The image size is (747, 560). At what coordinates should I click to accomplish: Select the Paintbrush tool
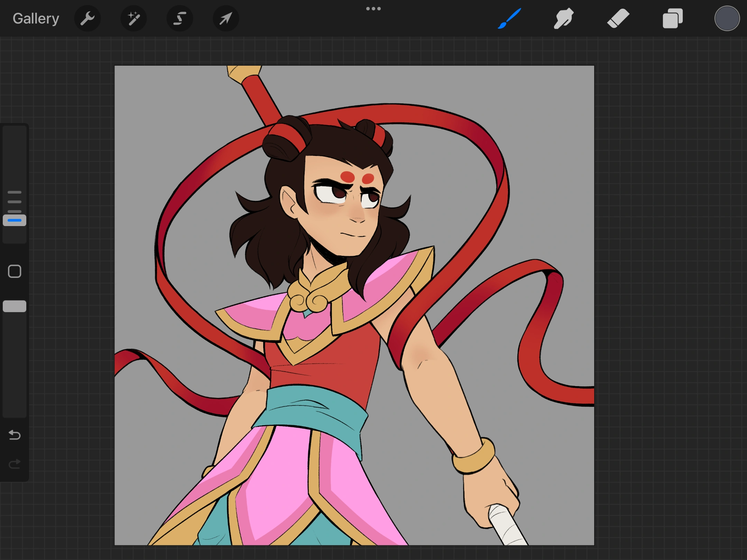[508, 18]
